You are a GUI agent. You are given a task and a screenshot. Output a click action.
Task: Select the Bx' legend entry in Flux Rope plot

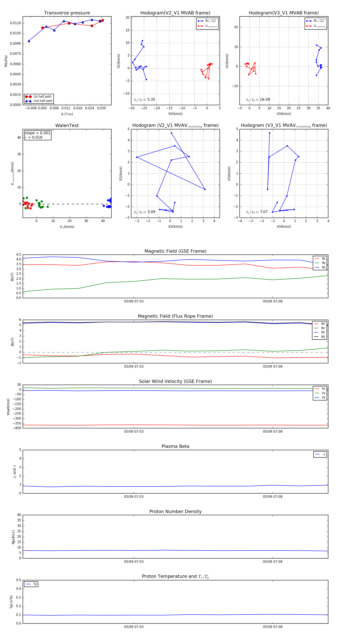point(320,324)
